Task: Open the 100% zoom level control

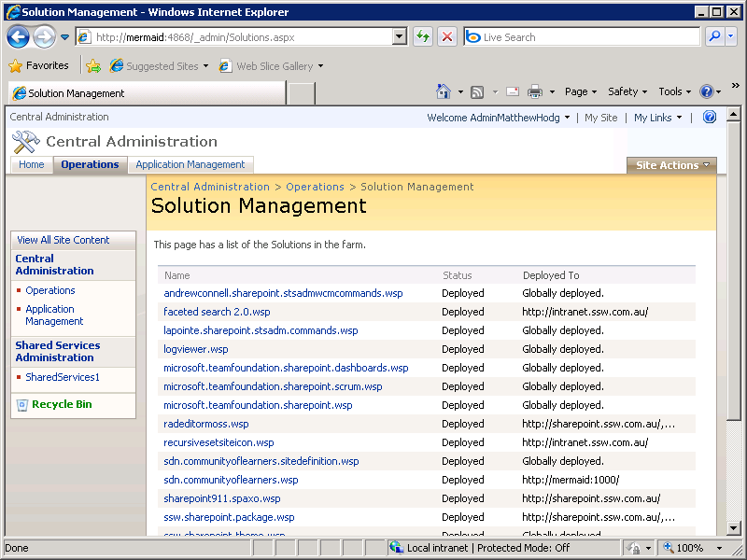Action: pyautogui.click(x=688, y=548)
